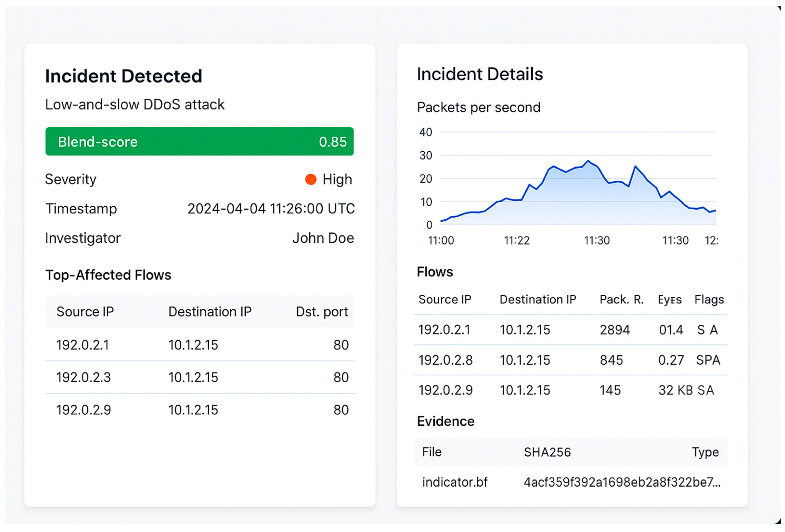Click the green Blend-score bar
785x532 pixels.
[199, 141]
